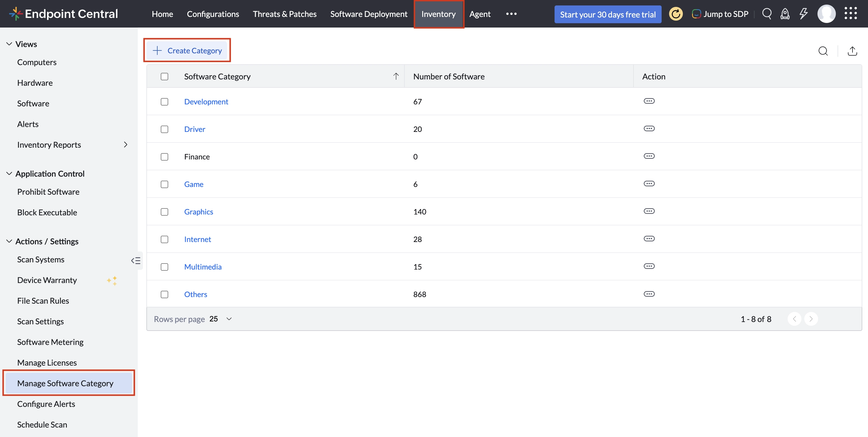Select the Inventory tab
Image resolution: width=868 pixels, height=437 pixels.
[x=438, y=14]
